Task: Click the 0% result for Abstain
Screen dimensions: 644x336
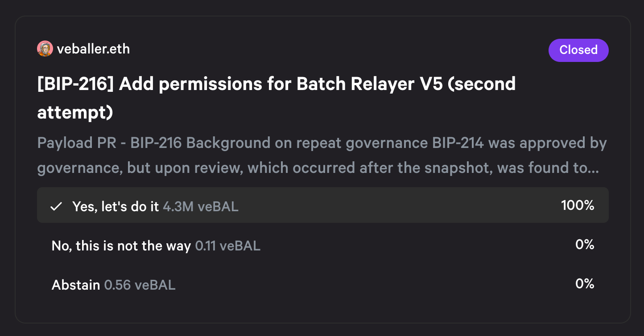Action: 585,283
